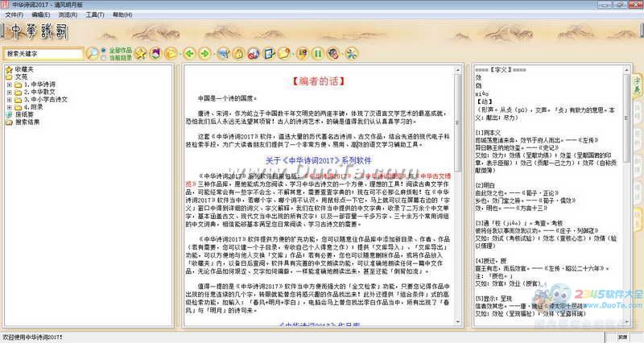
Task: Open 搜索结果 in the tree
Action: click(27, 122)
